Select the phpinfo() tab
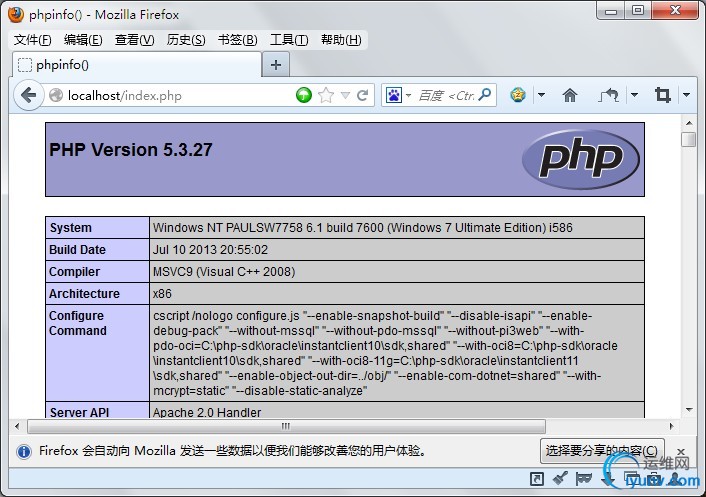This screenshot has height=497, width=706. click(x=137, y=65)
